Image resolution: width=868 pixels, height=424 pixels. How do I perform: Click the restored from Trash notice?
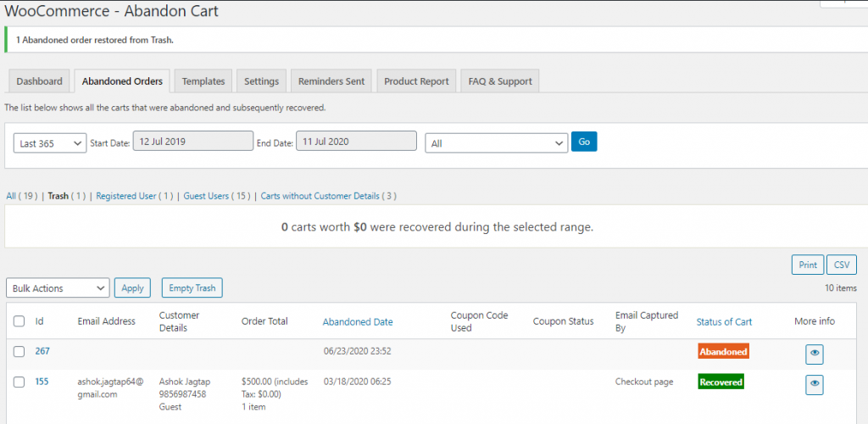coord(95,41)
